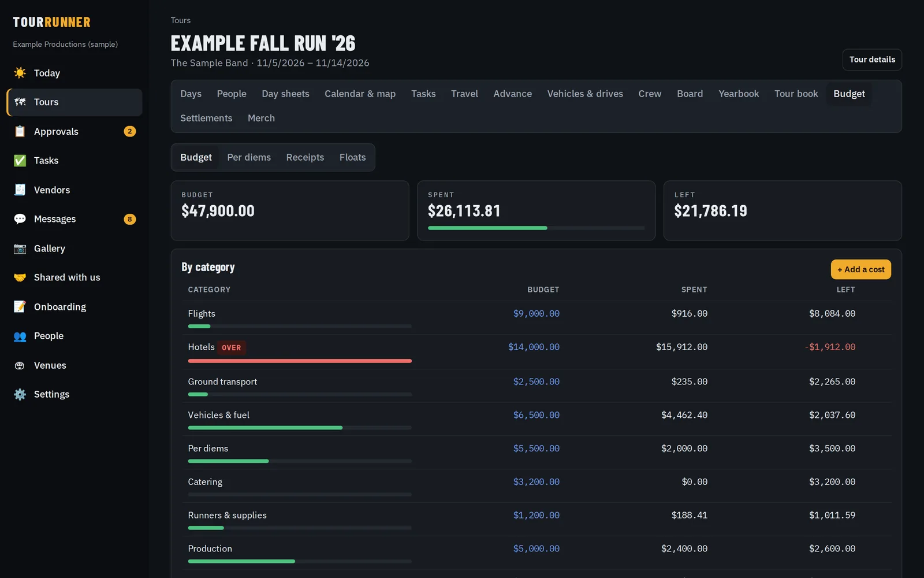Click the Tour details button

pos(872,60)
